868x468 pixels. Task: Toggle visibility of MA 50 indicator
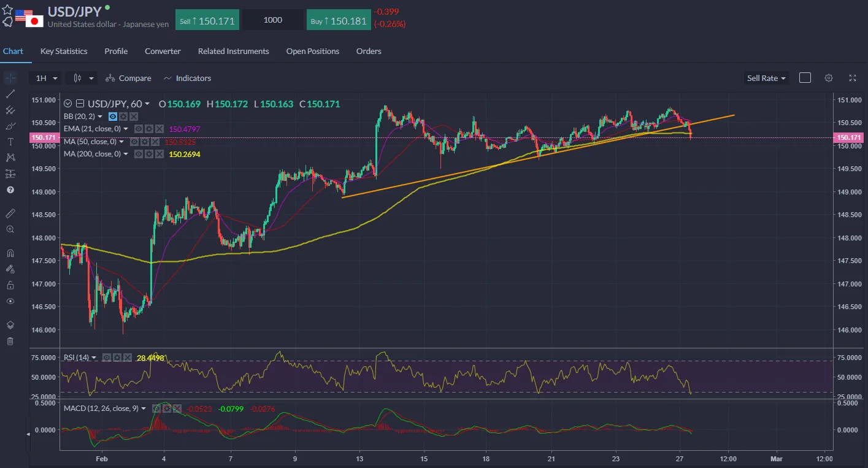pos(134,142)
